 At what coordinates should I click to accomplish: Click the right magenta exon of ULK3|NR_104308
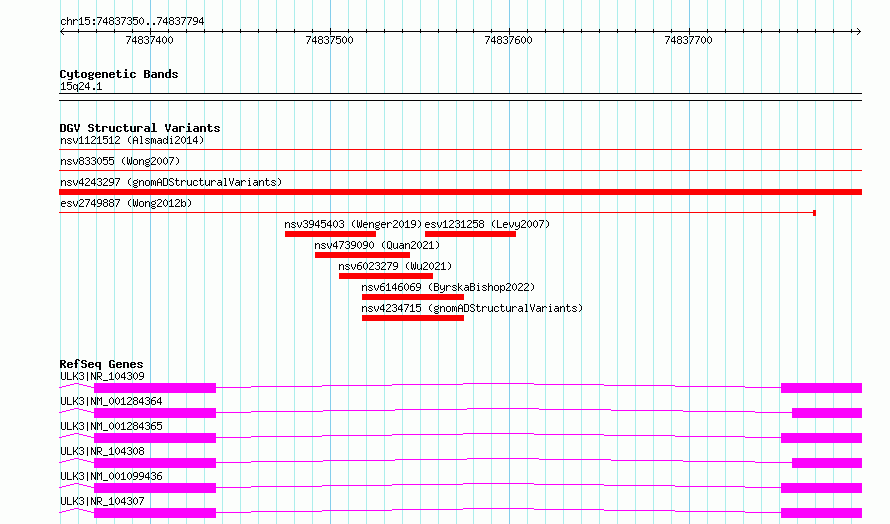pos(827,463)
